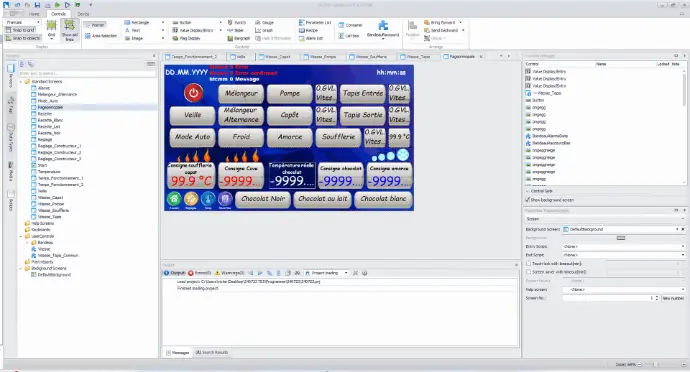Enable Touch lock with timeout checkbox

click(x=529, y=263)
